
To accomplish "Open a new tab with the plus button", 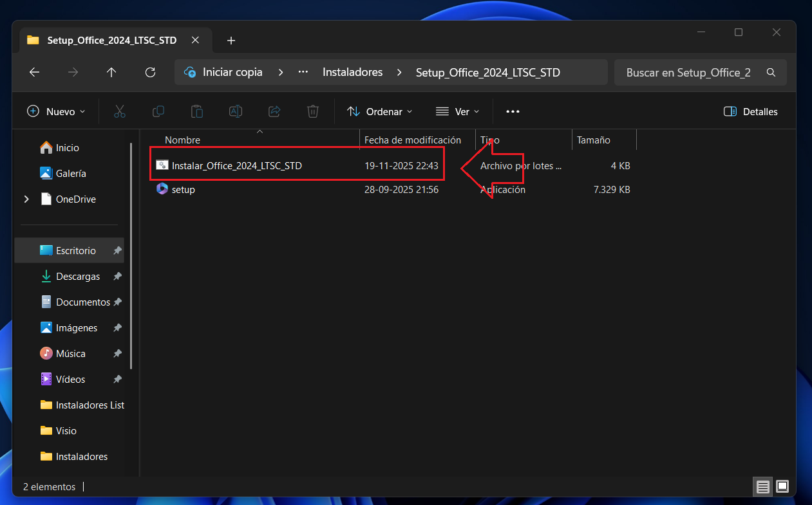I will click(x=231, y=41).
